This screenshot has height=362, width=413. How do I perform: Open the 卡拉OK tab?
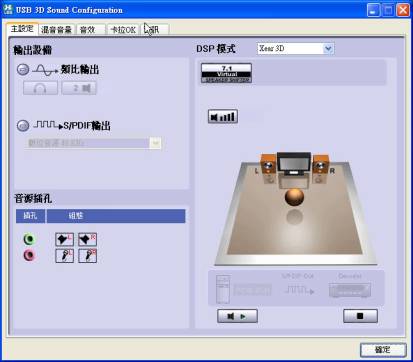click(123, 30)
